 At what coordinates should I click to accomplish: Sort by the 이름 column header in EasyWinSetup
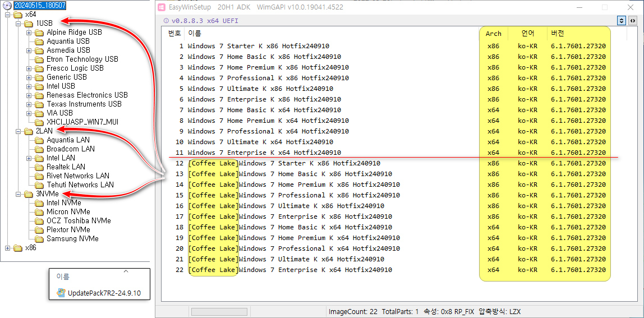(x=195, y=34)
